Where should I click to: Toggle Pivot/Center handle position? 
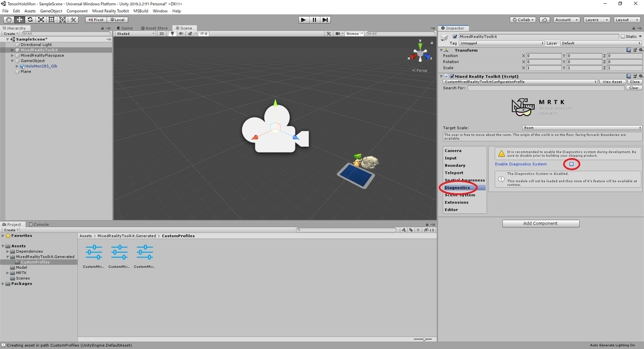coord(97,20)
